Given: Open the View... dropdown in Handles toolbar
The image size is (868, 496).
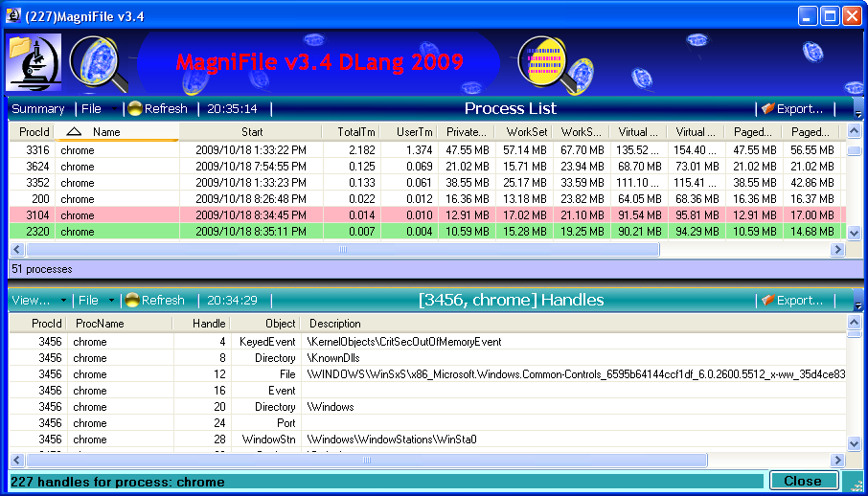Looking at the screenshot, I should pyautogui.click(x=38, y=301).
